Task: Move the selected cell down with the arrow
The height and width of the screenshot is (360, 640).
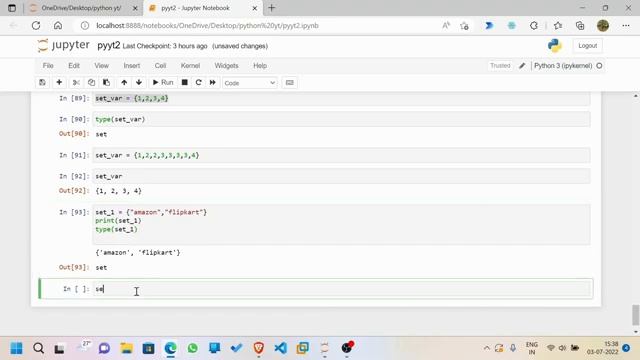Action: [x=139, y=82]
